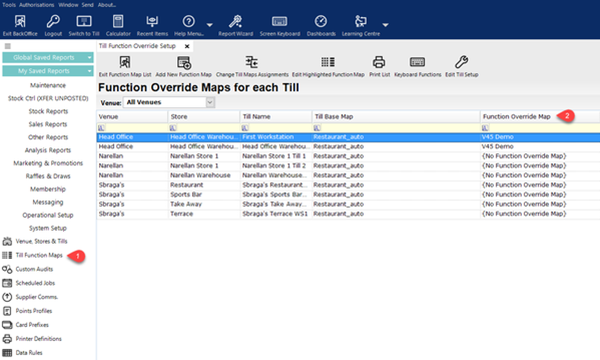Image resolution: width=600 pixels, height=360 pixels.
Task: Expand arrow next to Help Menu
Action: pyautogui.click(x=210, y=25)
